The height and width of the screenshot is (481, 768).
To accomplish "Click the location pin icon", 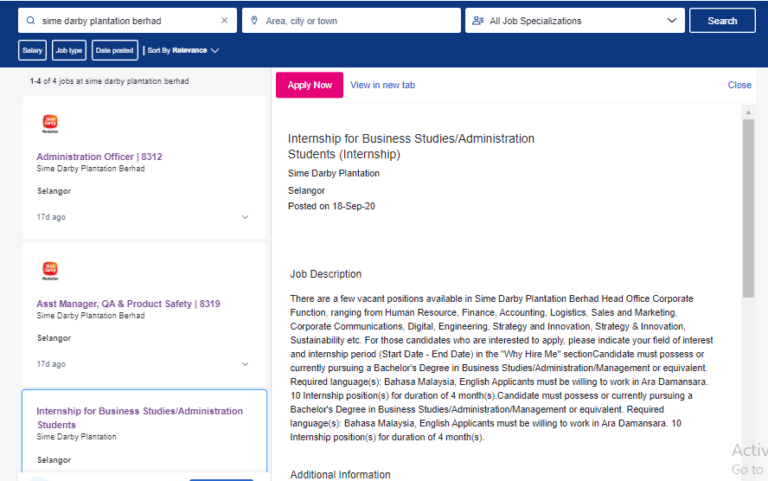I will coord(254,20).
